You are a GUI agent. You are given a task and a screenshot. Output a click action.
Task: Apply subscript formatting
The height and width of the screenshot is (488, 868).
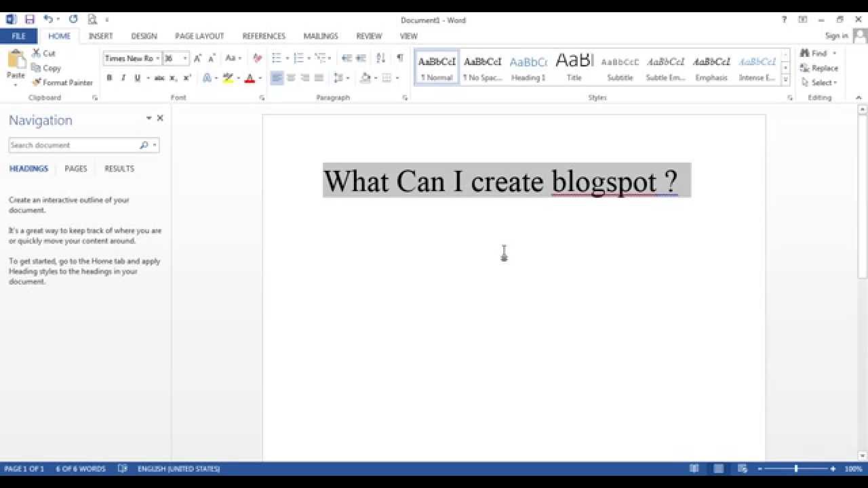[173, 79]
